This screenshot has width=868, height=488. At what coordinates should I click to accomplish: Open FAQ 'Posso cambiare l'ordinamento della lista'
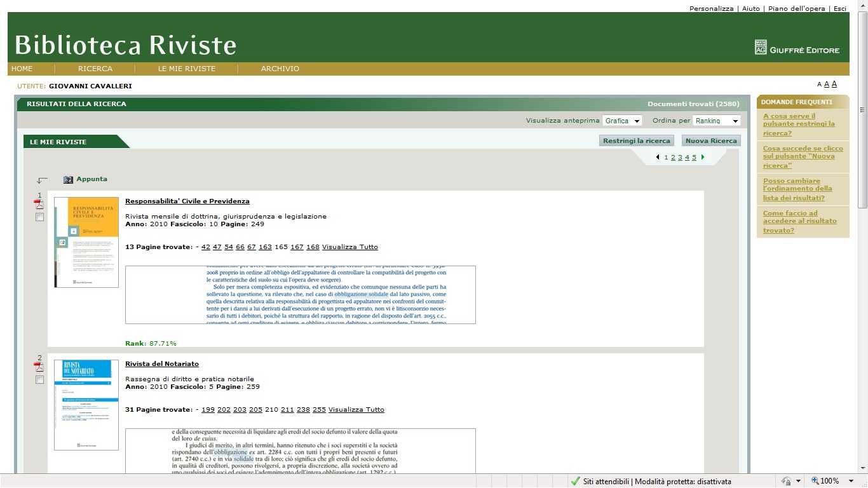pyautogui.click(x=797, y=189)
